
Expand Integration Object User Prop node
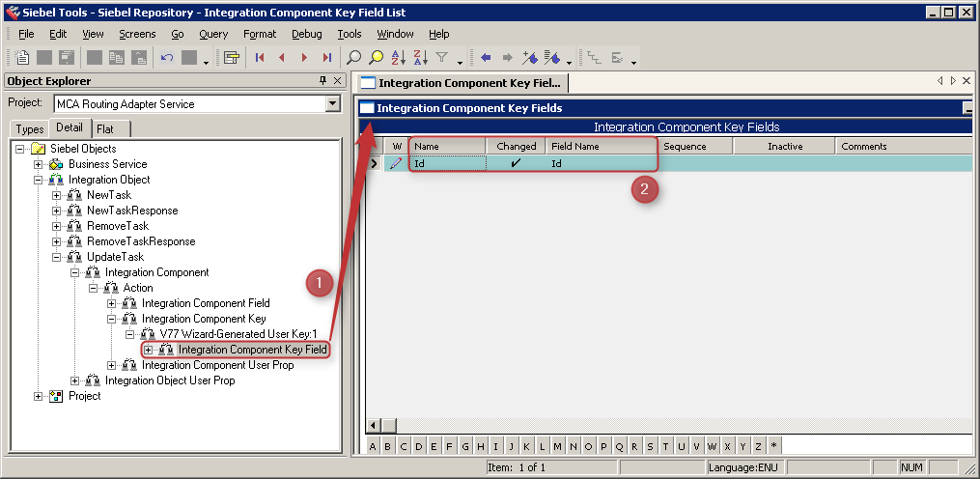coord(75,380)
